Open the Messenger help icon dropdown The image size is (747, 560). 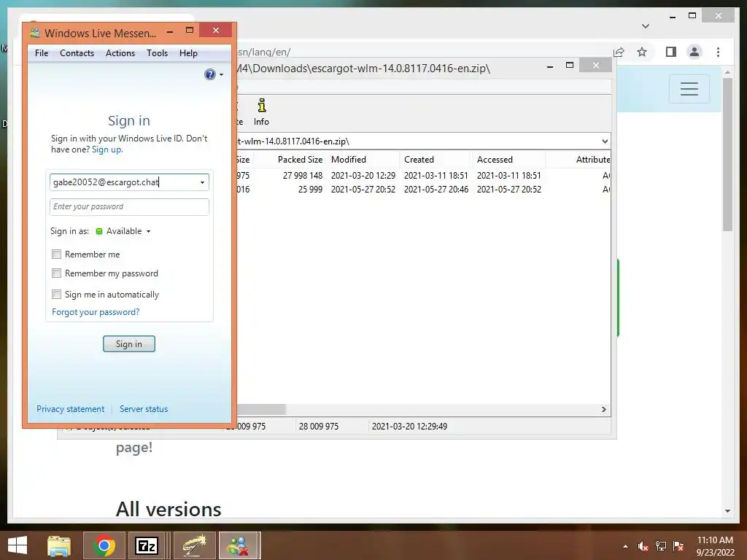[x=214, y=74]
